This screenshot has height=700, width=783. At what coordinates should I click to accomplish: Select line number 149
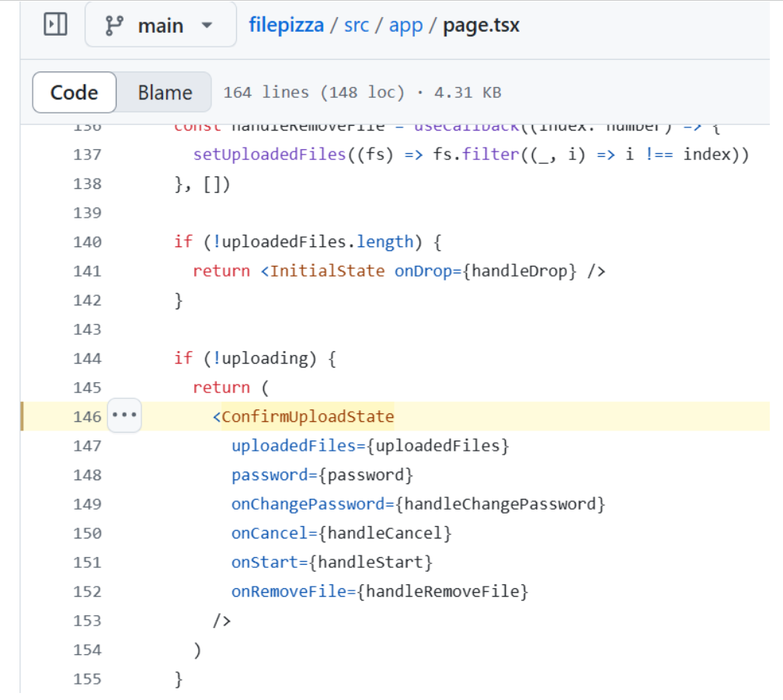[87, 504]
